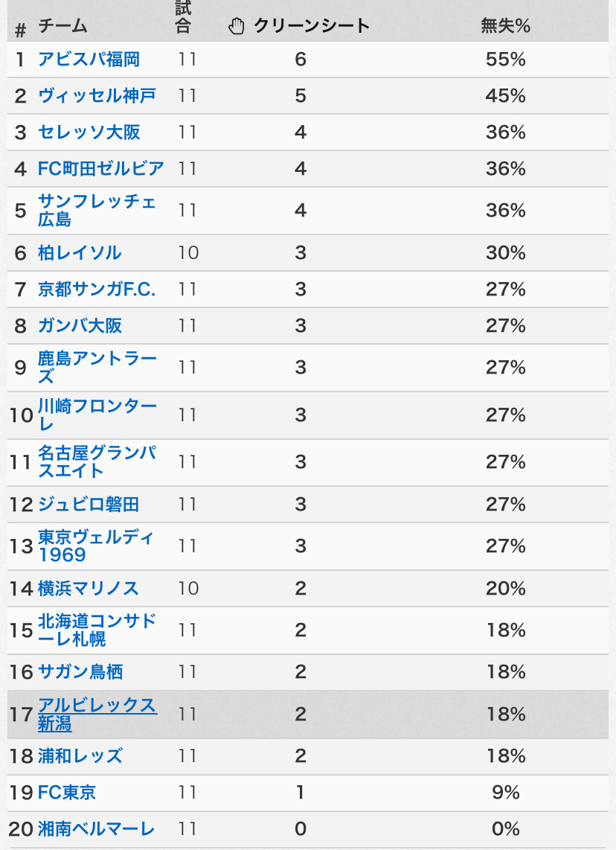Open ガンバ大阪 team link

[80, 325]
